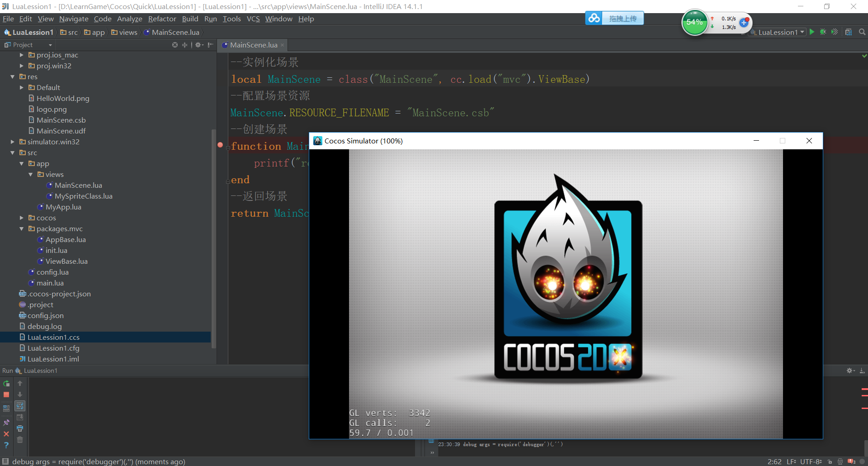
Task: Print console output icon
Action: 20,428
